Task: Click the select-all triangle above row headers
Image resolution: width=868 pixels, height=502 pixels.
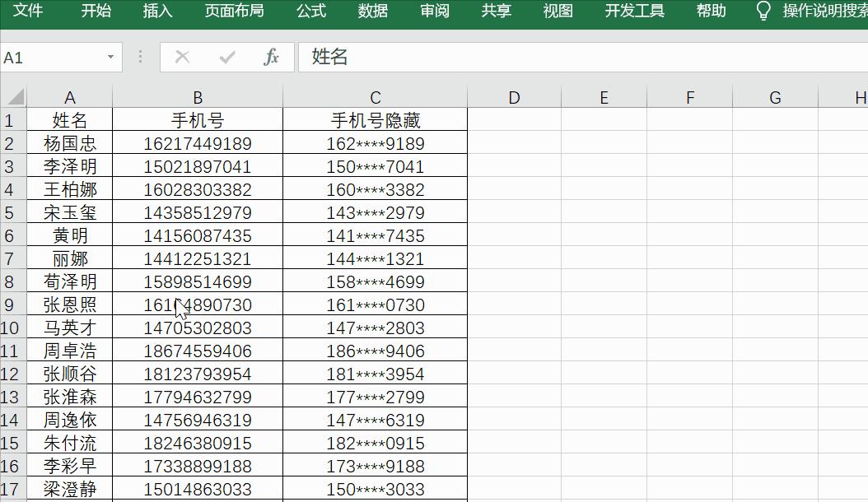Action: (14, 96)
